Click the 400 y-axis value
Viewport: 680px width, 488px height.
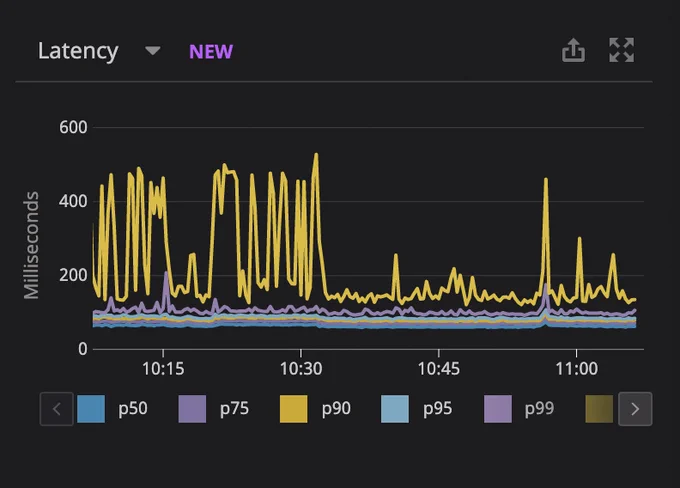pos(73,201)
